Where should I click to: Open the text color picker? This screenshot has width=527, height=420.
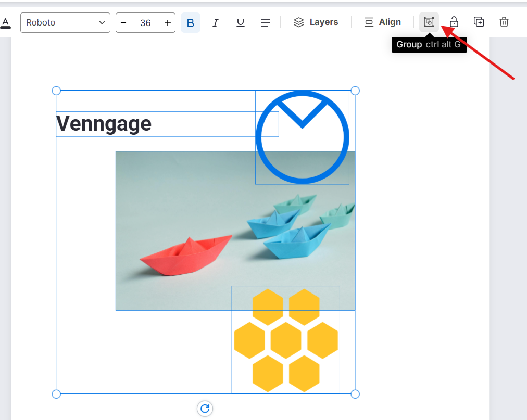point(6,23)
